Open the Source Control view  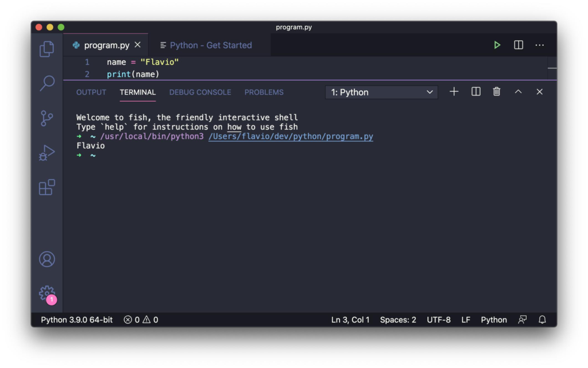pyautogui.click(x=47, y=118)
